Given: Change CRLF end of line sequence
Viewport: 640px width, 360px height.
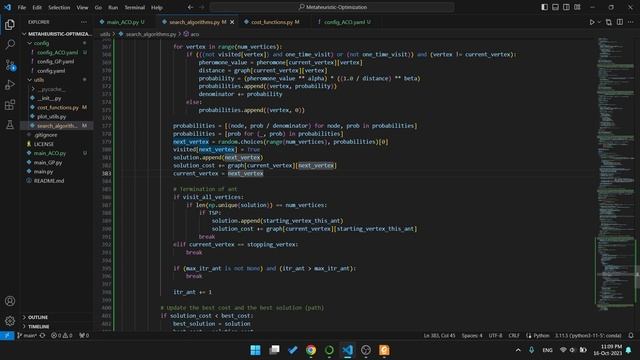Looking at the screenshot, I should (x=514, y=336).
